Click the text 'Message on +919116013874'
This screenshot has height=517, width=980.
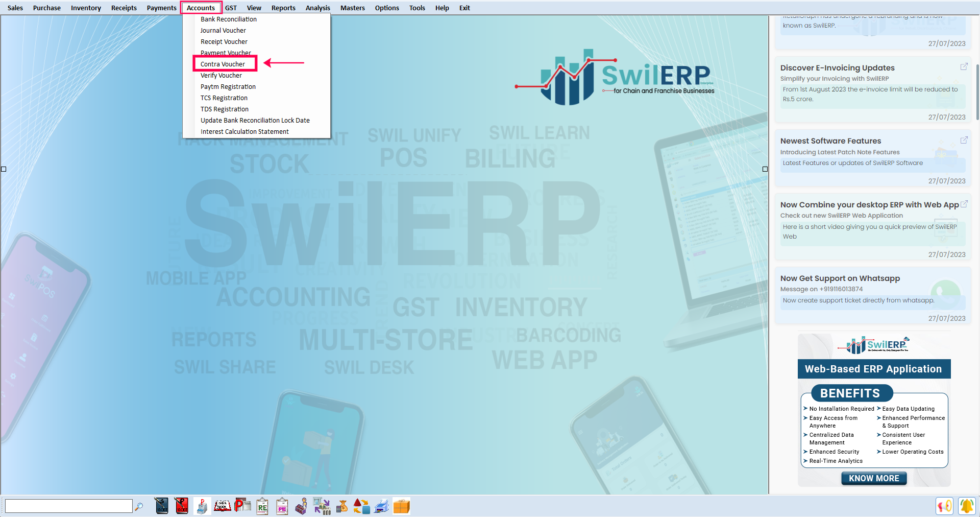point(821,289)
